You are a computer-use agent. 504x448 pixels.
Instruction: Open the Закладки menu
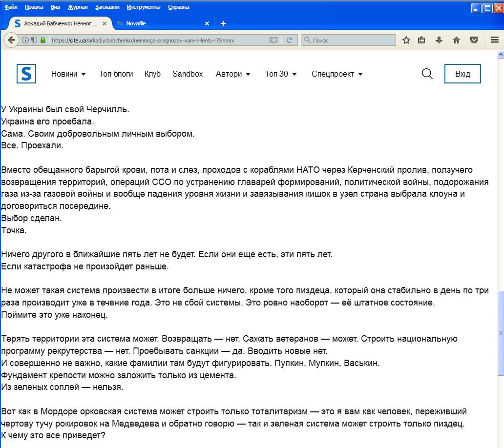click(x=107, y=7)
